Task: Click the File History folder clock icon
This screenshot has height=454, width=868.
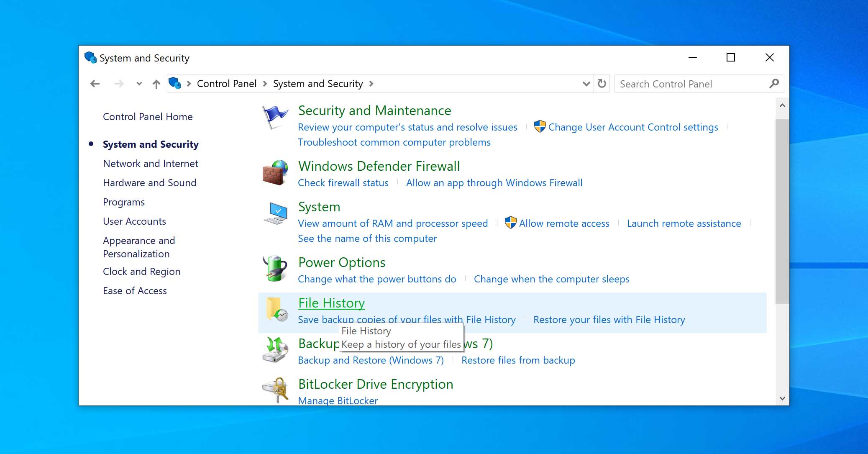Action: click(x=277, y=310)
